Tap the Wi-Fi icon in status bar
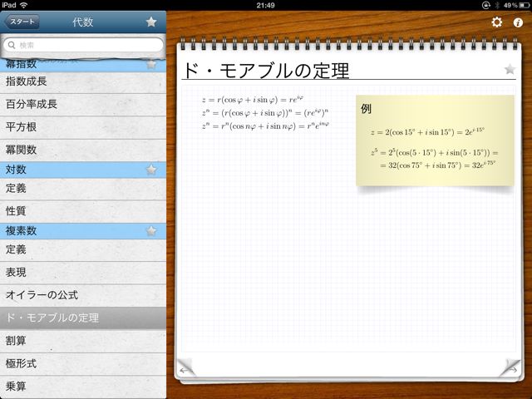This screenshot has width=532, height=399. point(24,5)
